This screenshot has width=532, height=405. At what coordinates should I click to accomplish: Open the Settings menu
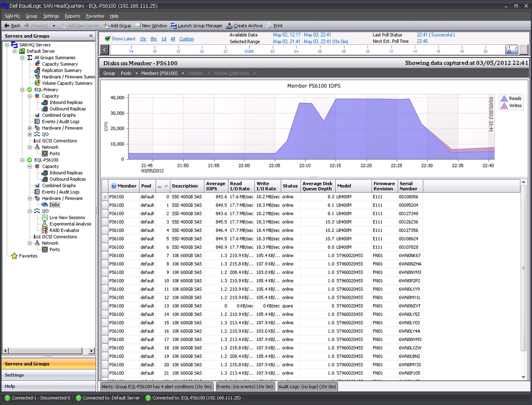pos(51,16)
